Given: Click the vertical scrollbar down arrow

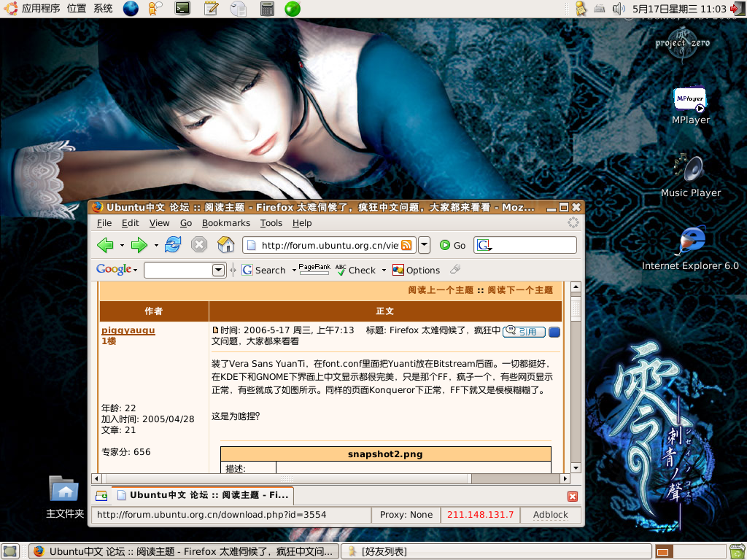Looking at the screenshot, I should click(x=576, y=467).
